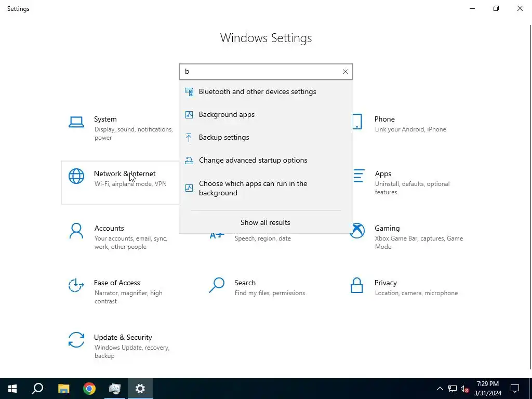Choose Backup settings suggestion
Image resolution: width=532 pixels, height=399 pixels.
(x=266, y=137)
